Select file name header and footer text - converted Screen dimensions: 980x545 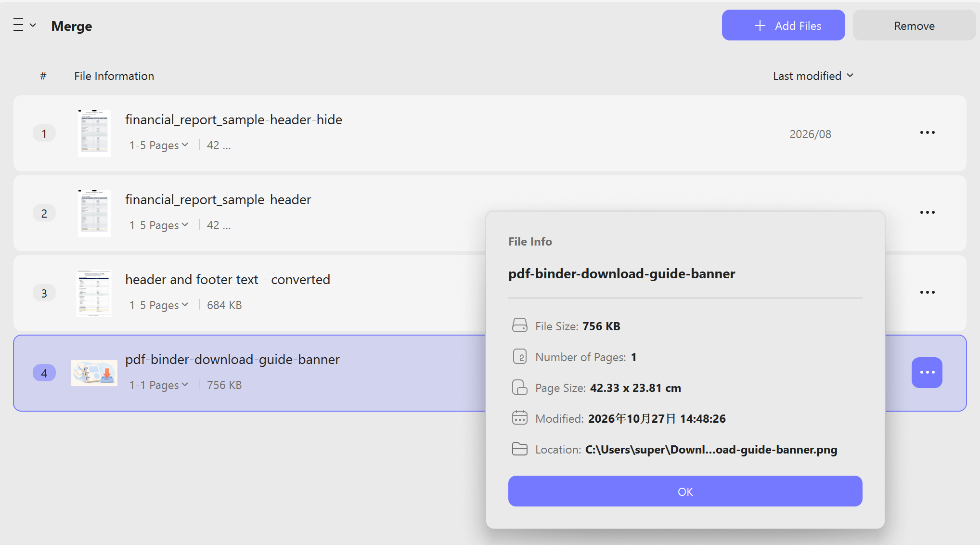[228, 280]
